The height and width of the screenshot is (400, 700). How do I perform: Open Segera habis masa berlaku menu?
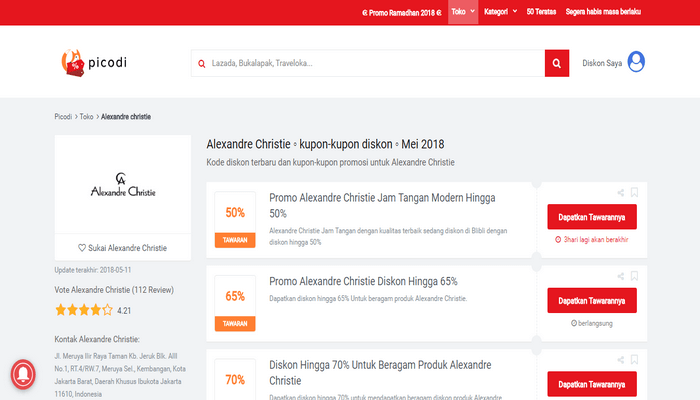coord(603,12)
